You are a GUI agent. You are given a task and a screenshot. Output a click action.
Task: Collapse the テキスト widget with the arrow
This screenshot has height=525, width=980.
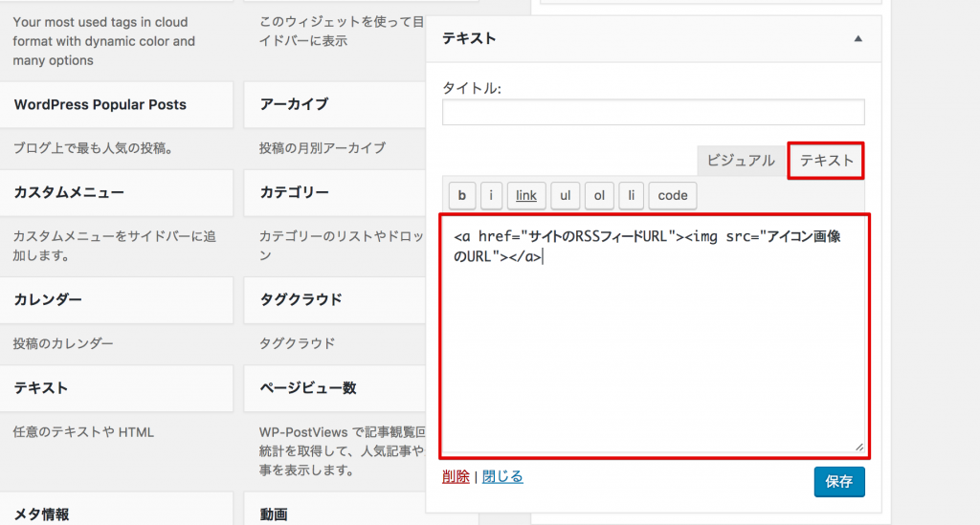[x=857, y=39]
